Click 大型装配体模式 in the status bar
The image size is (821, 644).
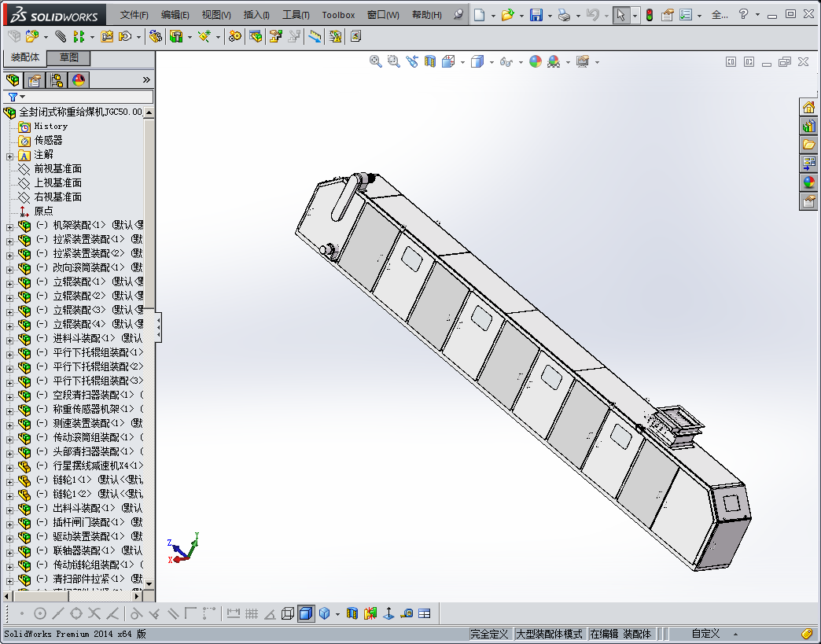click(x=549, y=634)
